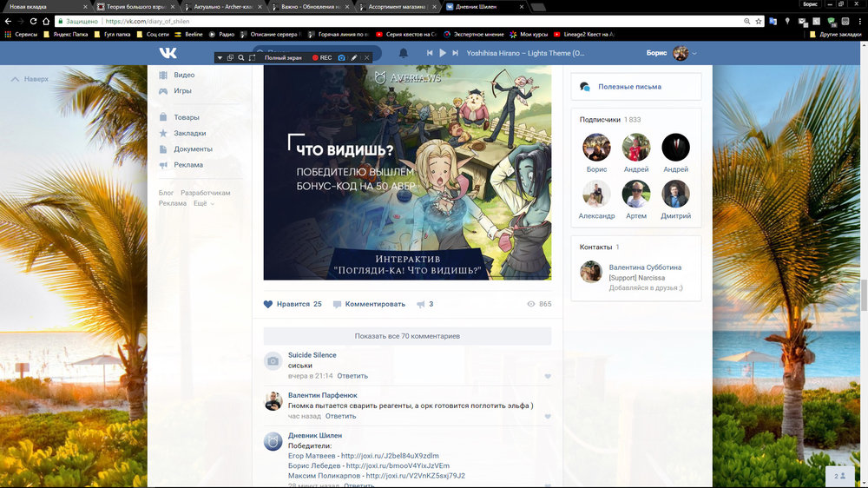
Task: Reply to Suicide Silence comment
Action: [x=352, y=376]
